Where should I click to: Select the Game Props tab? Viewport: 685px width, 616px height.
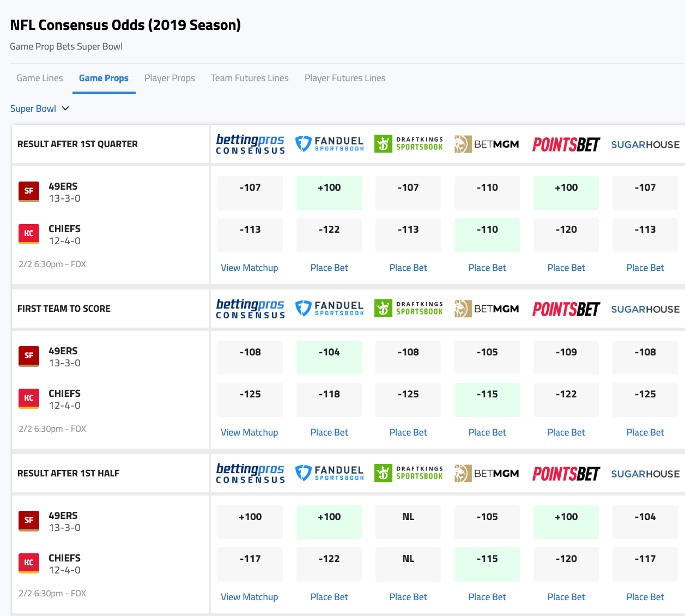tap(104, 78)
